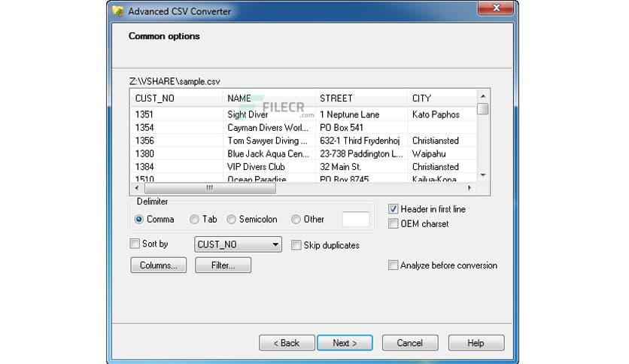Viewport: 629px width, 364px height.
Task: Click the horizontal scrollbar left arrow
Action: (137, 188)
